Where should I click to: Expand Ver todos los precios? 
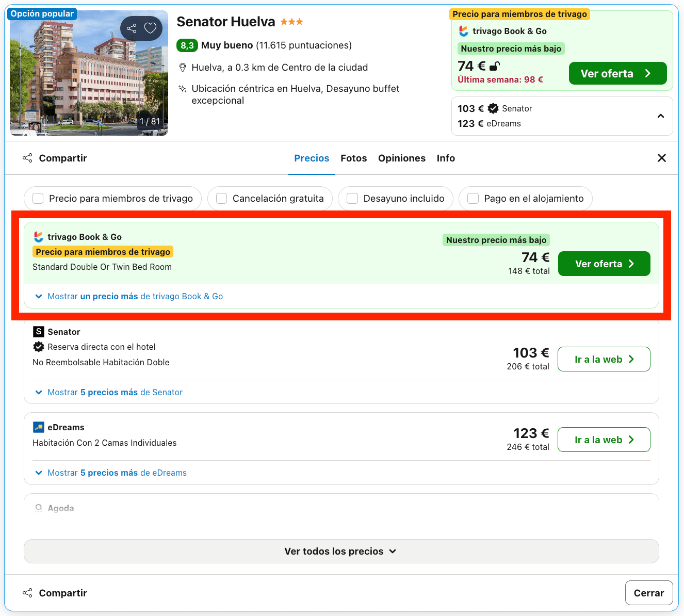pyautogui.click(x=341, y=551)
